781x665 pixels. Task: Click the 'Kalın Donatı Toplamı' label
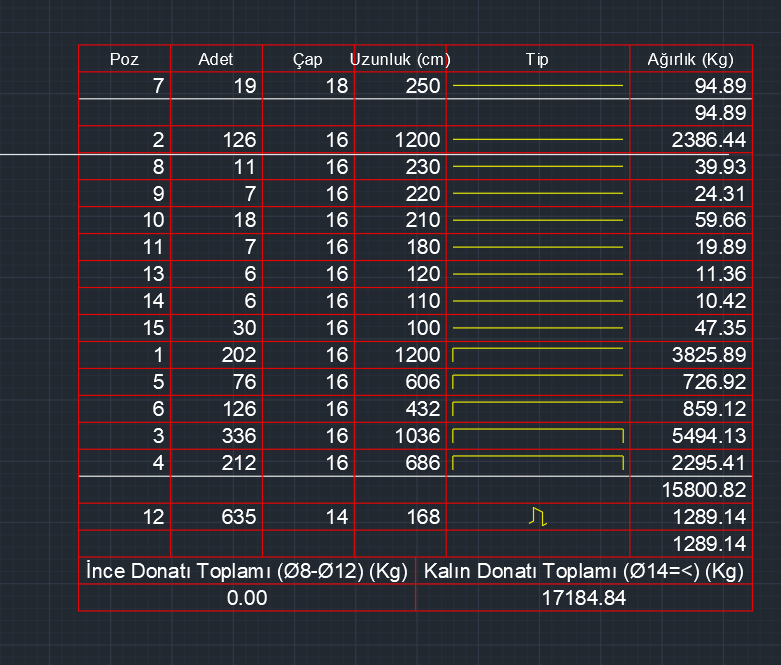point(584,571)
